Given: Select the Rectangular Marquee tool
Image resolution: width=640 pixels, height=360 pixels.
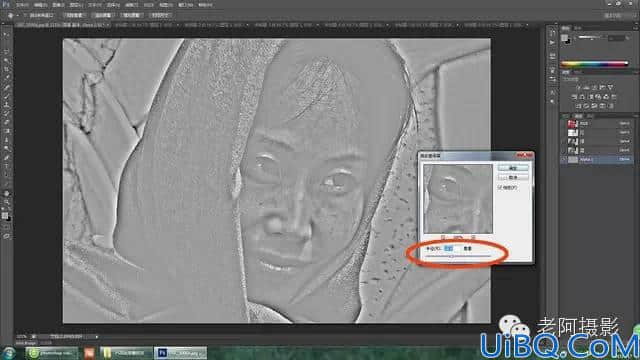Looking at the screenshot, I should [7, 43].
